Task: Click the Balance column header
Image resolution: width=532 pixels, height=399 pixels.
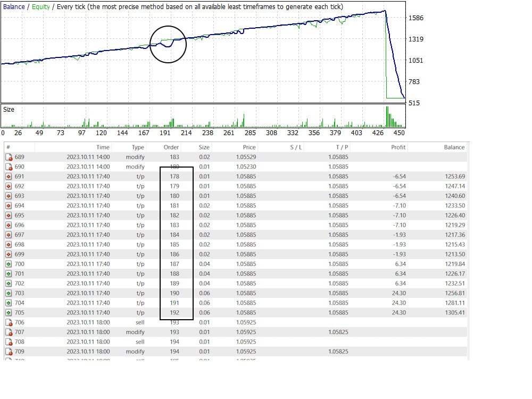Action: click(x=454, y=147)
